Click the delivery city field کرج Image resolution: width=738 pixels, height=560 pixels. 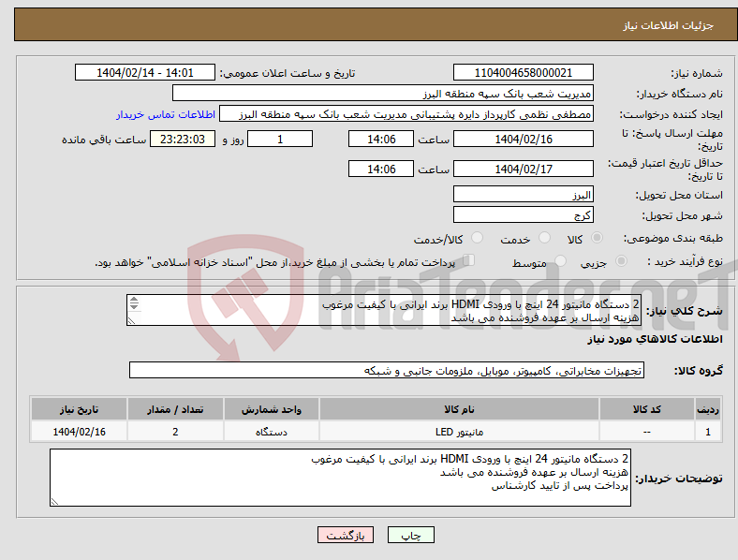524,214
